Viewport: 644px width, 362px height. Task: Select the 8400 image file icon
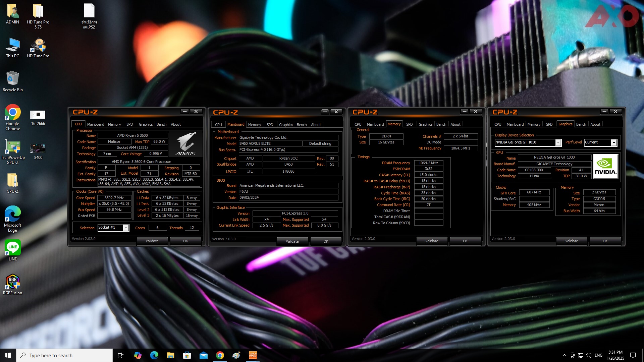38,152
